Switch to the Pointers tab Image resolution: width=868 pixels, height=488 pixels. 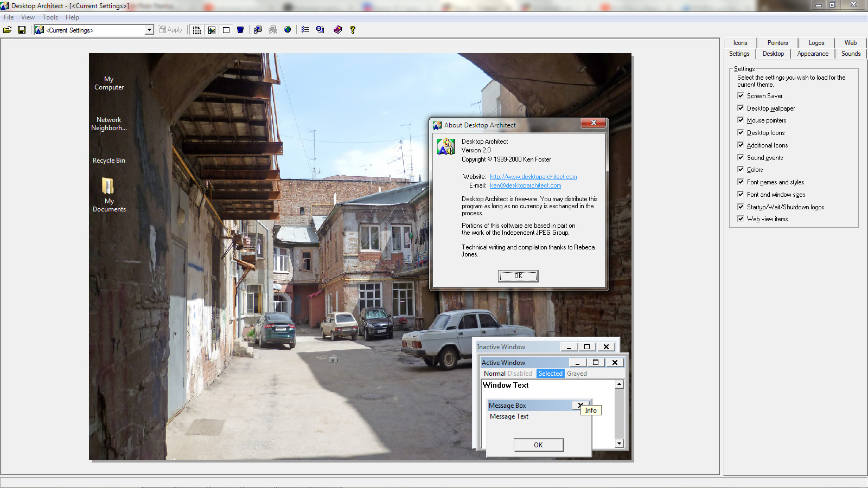coord(777,43)
